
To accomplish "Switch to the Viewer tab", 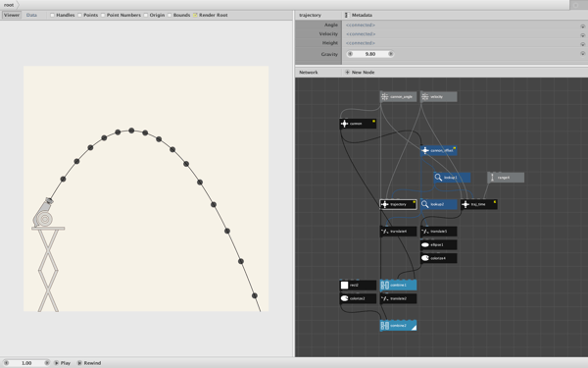I will coord(12,15).
